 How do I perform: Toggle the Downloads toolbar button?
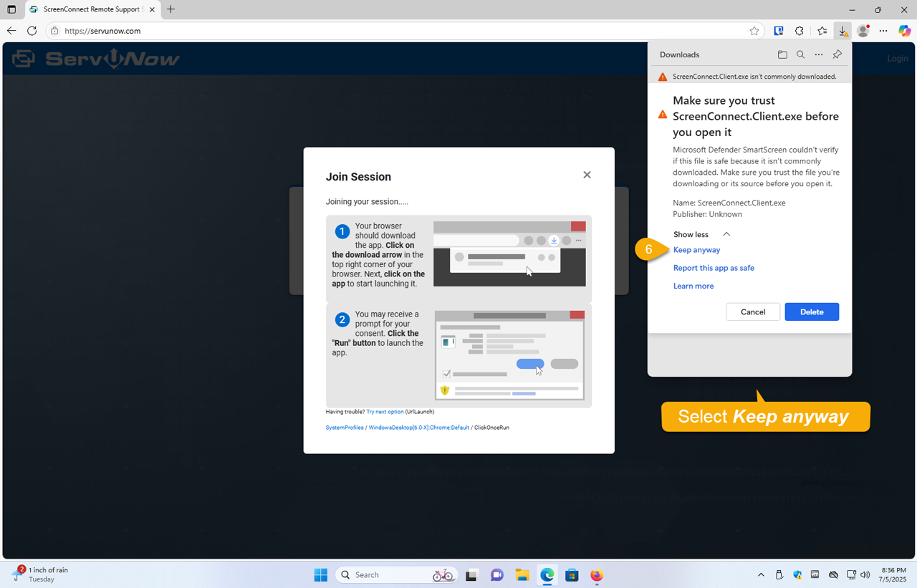tap(843, 31)
